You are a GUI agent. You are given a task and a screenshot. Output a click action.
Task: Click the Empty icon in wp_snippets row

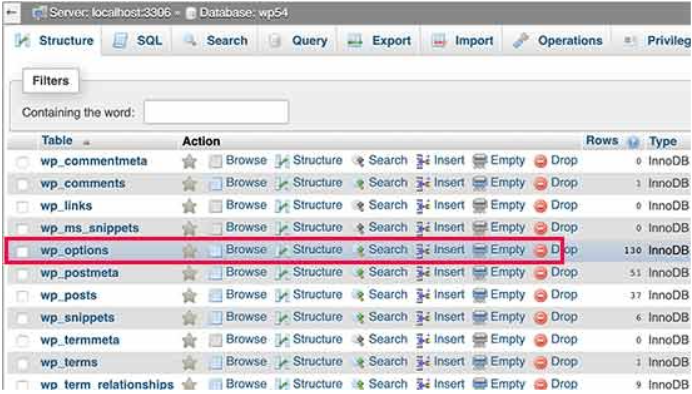pos(479,318)
